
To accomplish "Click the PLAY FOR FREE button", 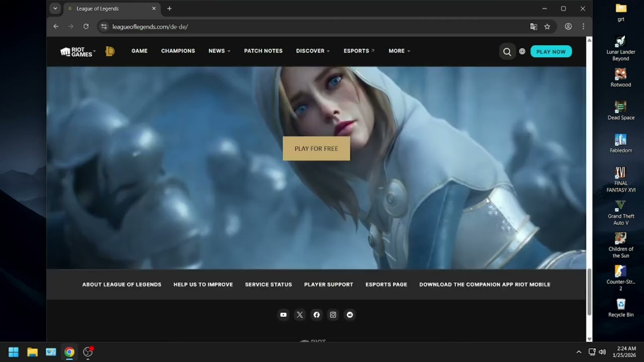I will (x=316, y=148).
